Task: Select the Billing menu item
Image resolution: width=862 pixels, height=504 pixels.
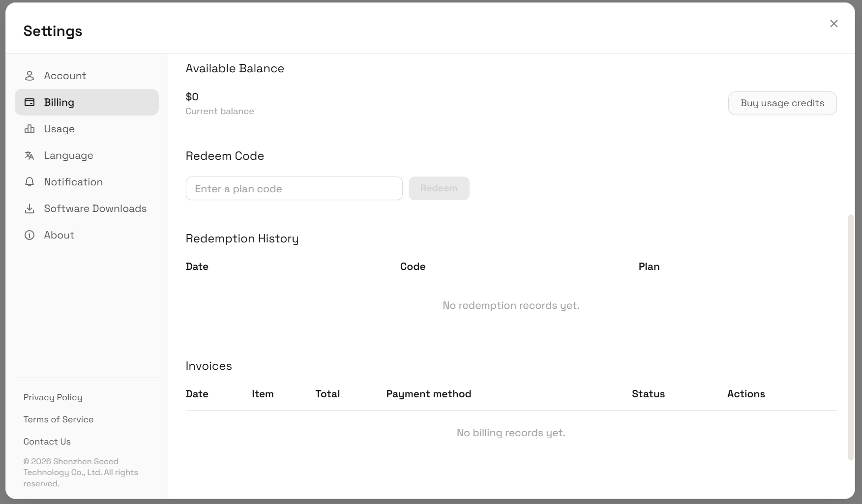Action: coord(87,102)
